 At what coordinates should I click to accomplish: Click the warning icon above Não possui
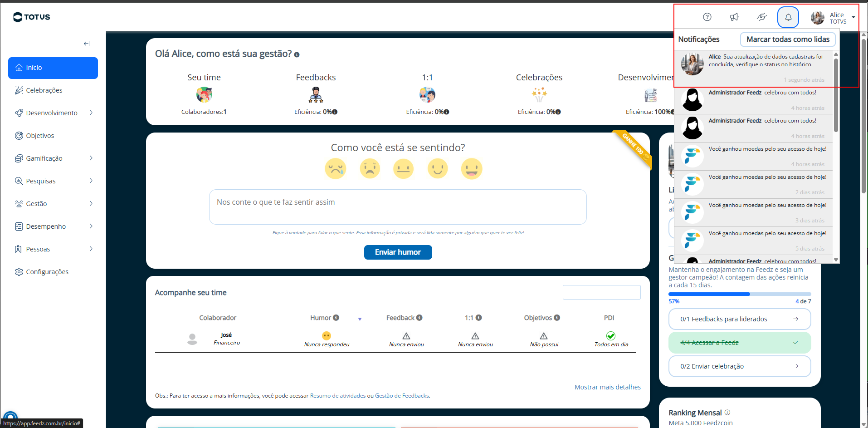pyautogui.click(x=544, y=336)
